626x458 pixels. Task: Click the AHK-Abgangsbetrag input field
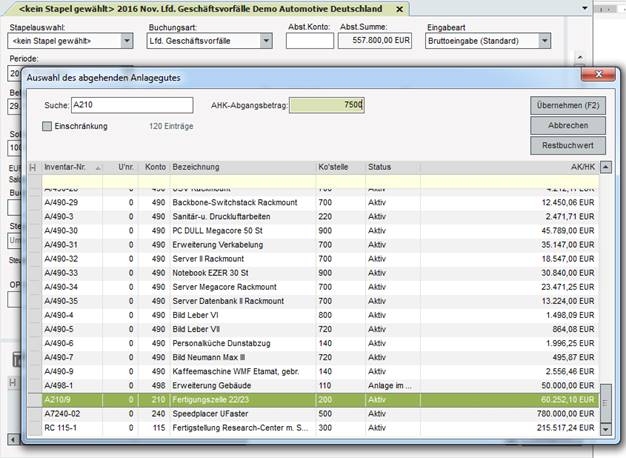tap(327, 105)
